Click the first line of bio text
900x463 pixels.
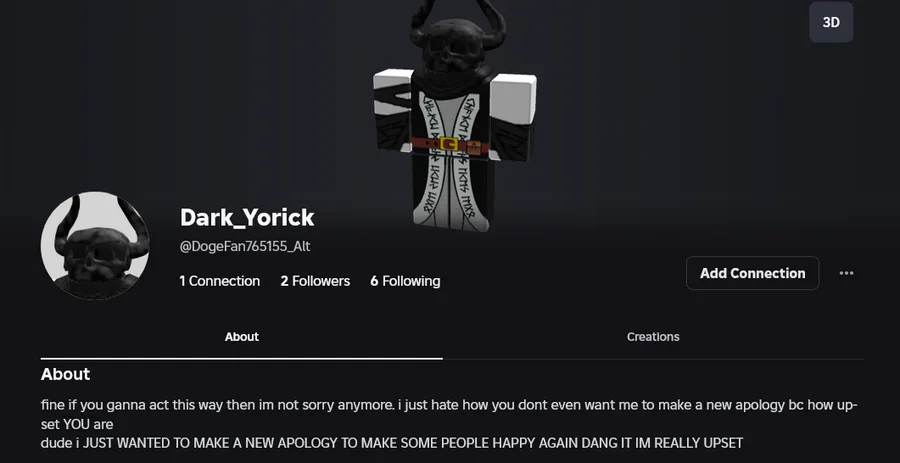coord(449,405)
